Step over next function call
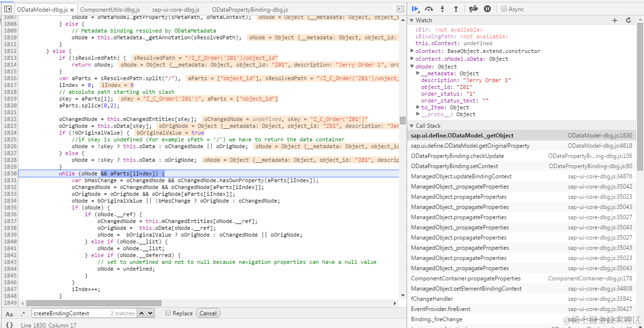Screen dimensions: 644x328 [429, 9]
